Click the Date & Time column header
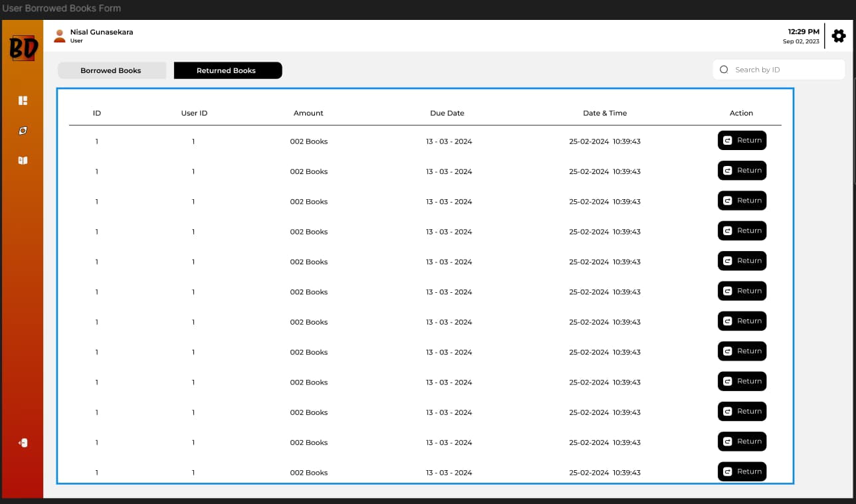The height and width of the screenshot is (504, 856). click(605, 114)
